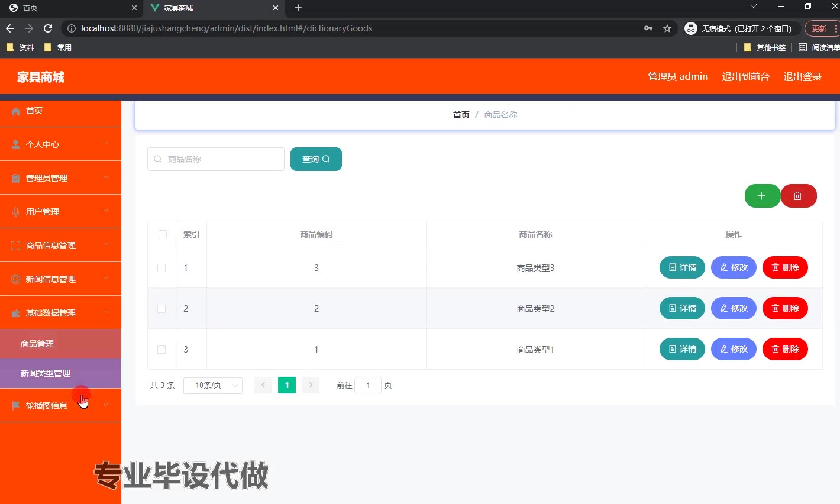
Task: Click the frame icon beside 商品信息管理
Action: point(16,245)
